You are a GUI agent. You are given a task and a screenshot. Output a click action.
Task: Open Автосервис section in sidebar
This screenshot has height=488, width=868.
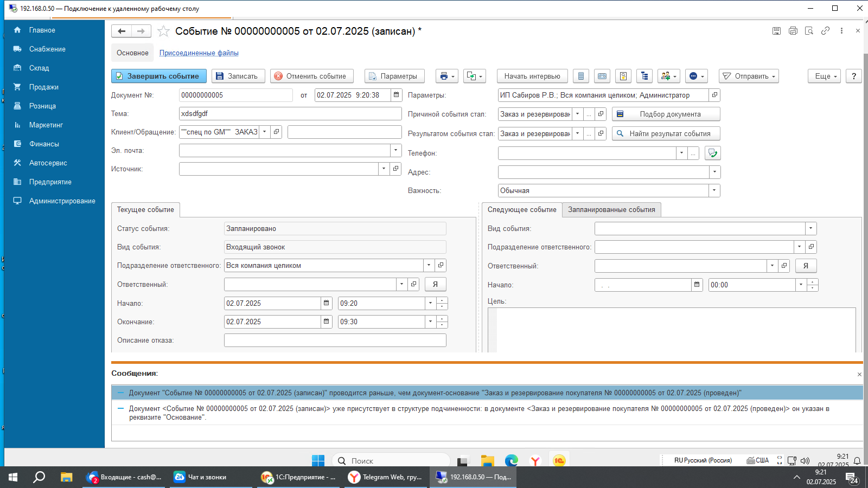[48, 163]
